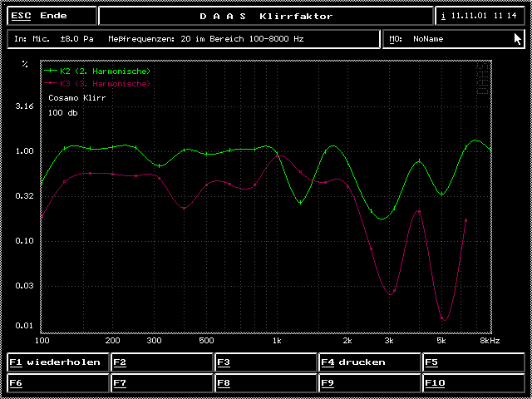Click the magenta K3 legend line marker
Viewport: 532px width, 399px height.
pyautogui.click(x=52, y=84)
